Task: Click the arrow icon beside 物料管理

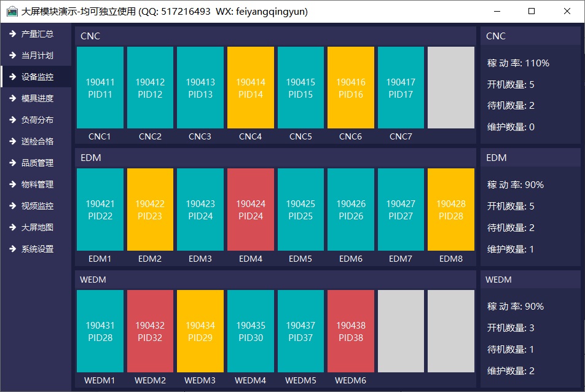Action: click(12, 184)
